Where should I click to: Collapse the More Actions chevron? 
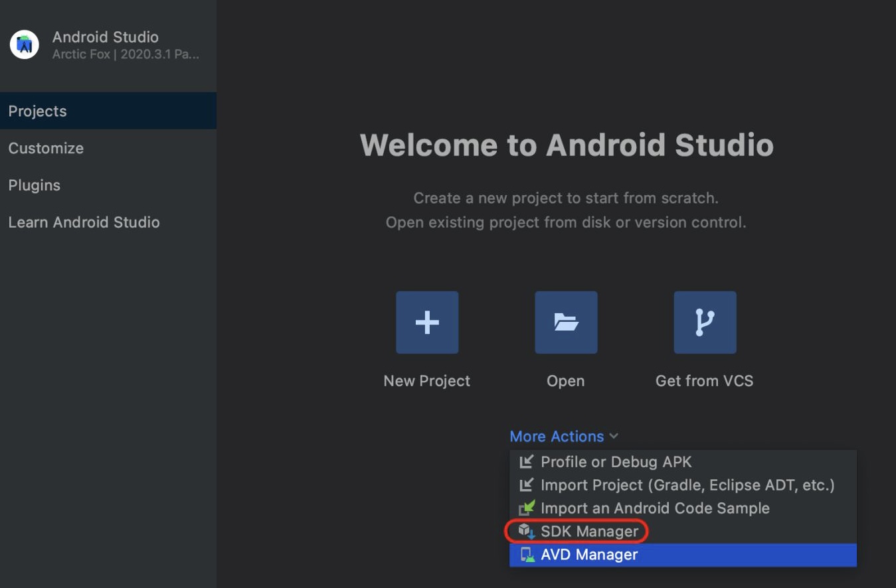coord(614,437)
